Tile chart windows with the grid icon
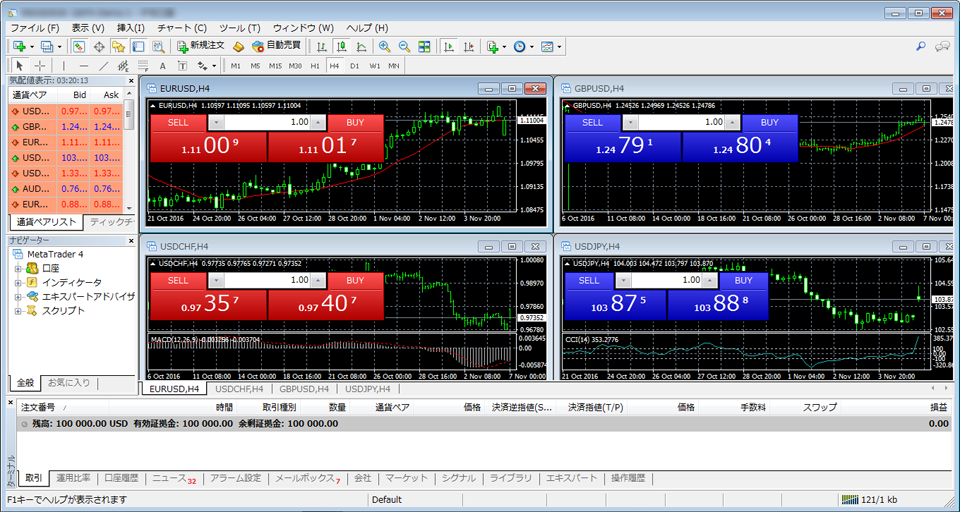Screen dimensions: 960x512 (424, 47)
